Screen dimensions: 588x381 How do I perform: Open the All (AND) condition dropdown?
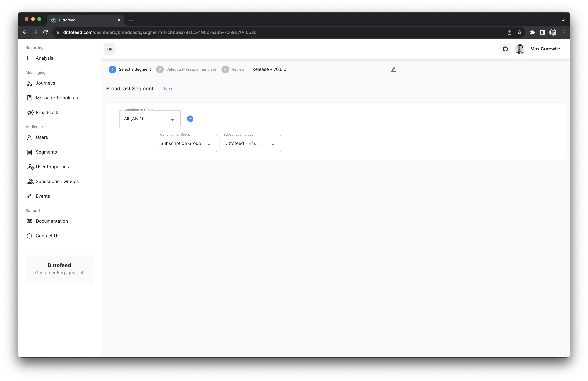(150, 119)
